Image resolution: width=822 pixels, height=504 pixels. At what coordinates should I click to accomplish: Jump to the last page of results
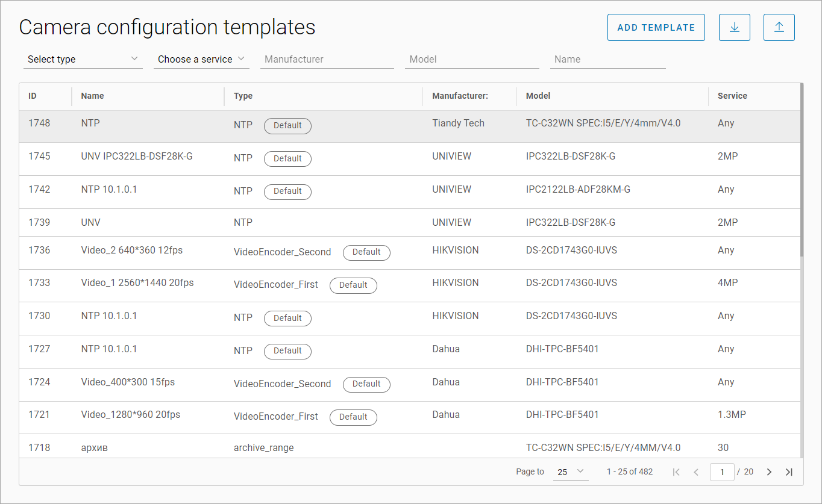pos(789,472)
